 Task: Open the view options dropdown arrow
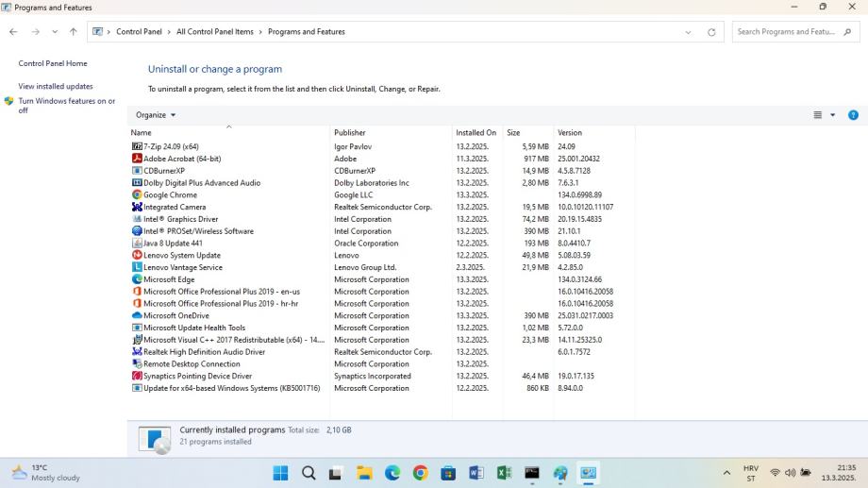(x=832, y=115)
